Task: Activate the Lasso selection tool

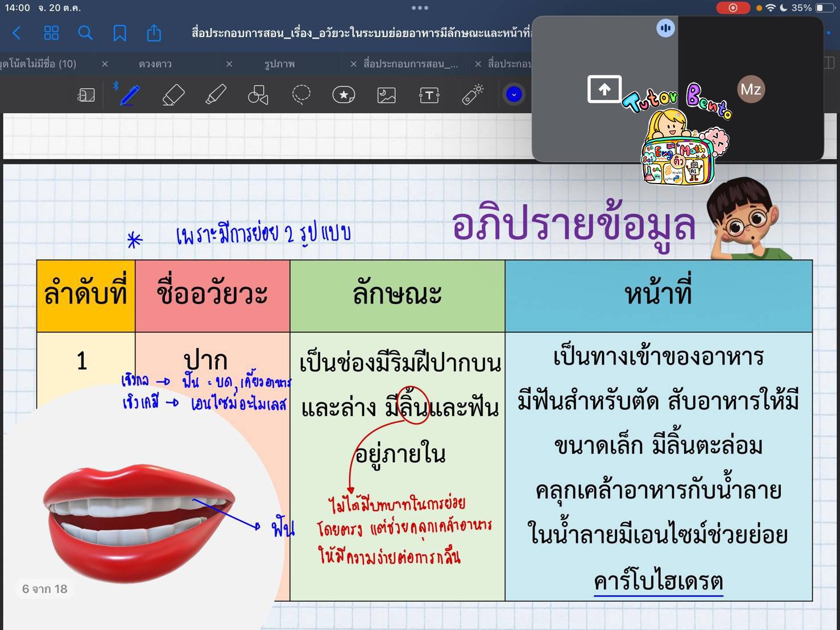Action: (x=301, y=95)
